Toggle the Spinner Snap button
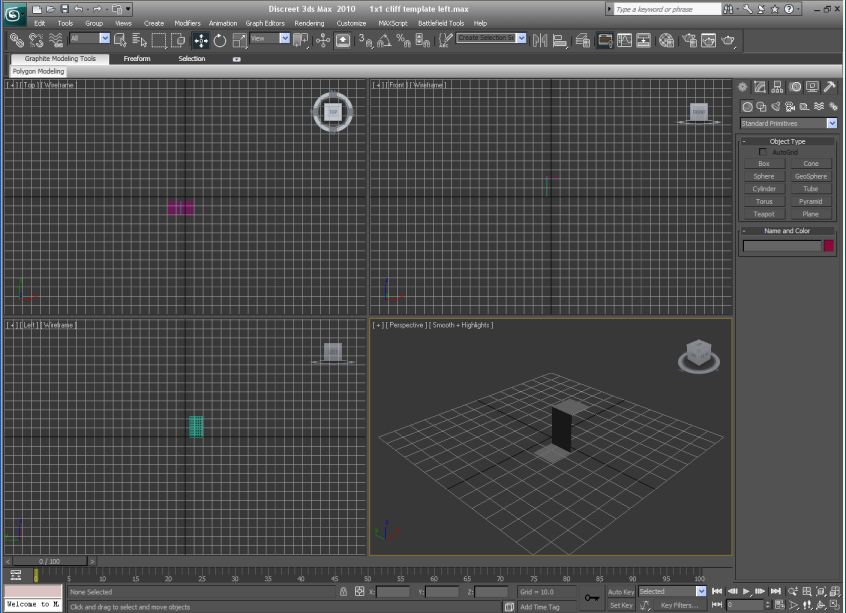 [422, 40]
